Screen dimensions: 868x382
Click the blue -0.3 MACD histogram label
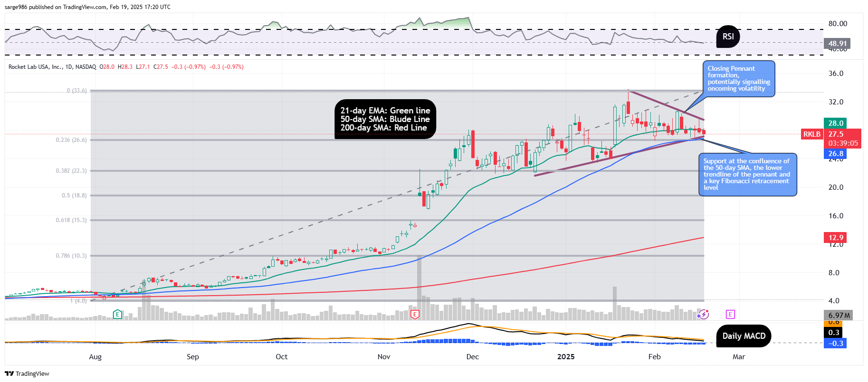click(835, 343)
